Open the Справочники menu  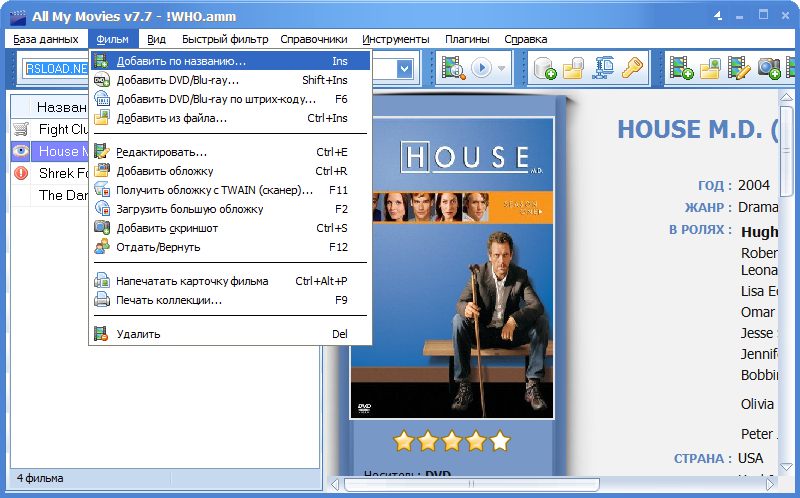[x=314, y=39]
